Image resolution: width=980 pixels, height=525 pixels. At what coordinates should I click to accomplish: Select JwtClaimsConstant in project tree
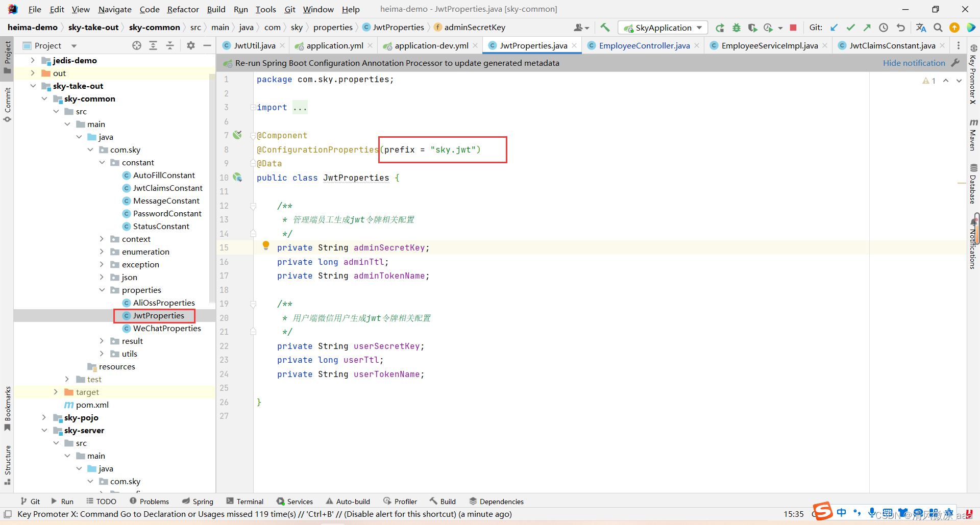click(167, 188)
